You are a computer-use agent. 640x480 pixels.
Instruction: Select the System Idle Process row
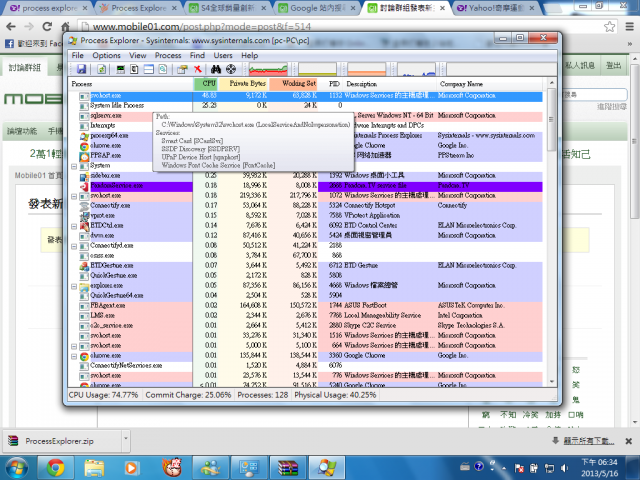pyautogui.click(x=305, y=105)
